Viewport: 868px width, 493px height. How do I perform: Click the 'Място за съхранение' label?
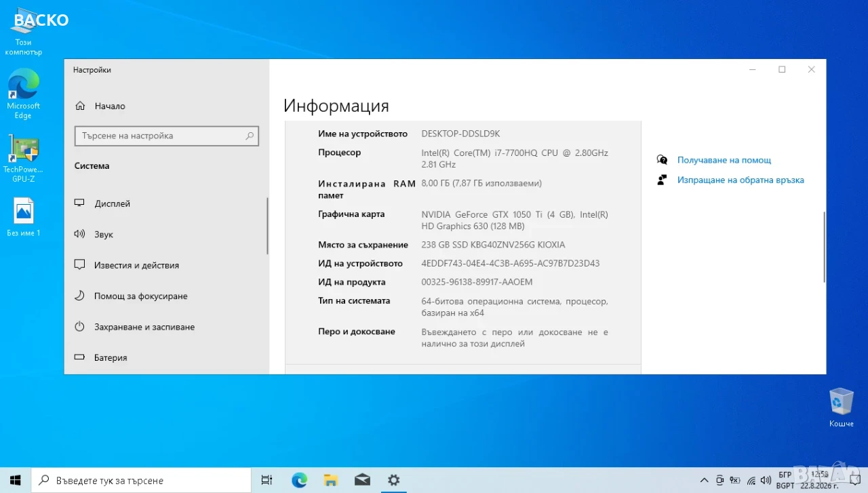click(x=363, y=245)
